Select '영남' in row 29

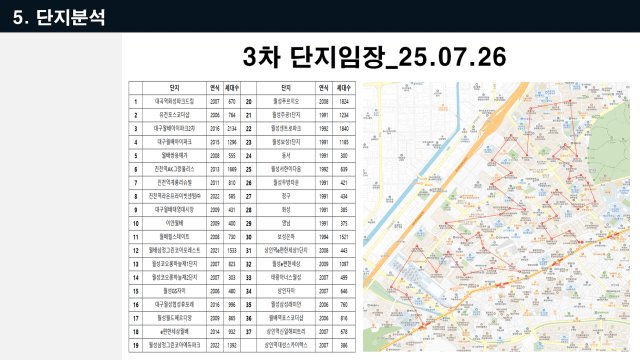pyautogui.click(x=286, y=223)
